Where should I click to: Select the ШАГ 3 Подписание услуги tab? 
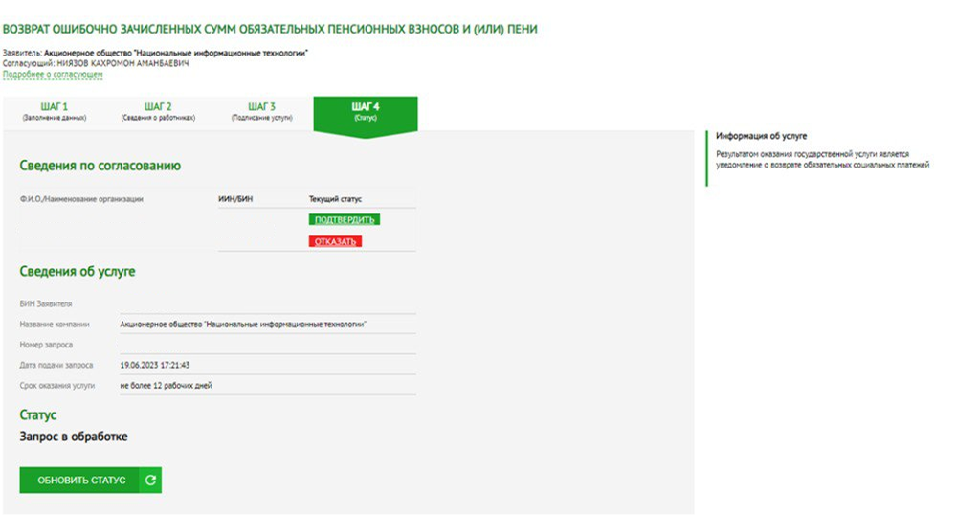click(x=261, y=111)
